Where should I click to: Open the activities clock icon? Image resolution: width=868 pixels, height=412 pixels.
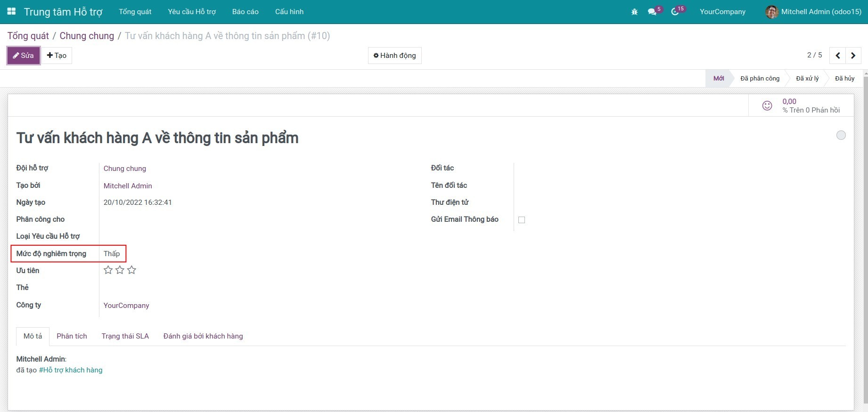click(675, 12)
